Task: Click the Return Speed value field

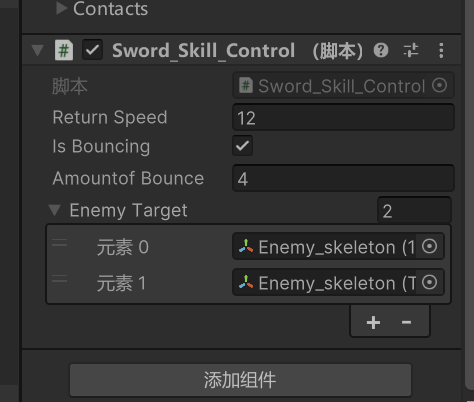Action: [x=343, y=117]
